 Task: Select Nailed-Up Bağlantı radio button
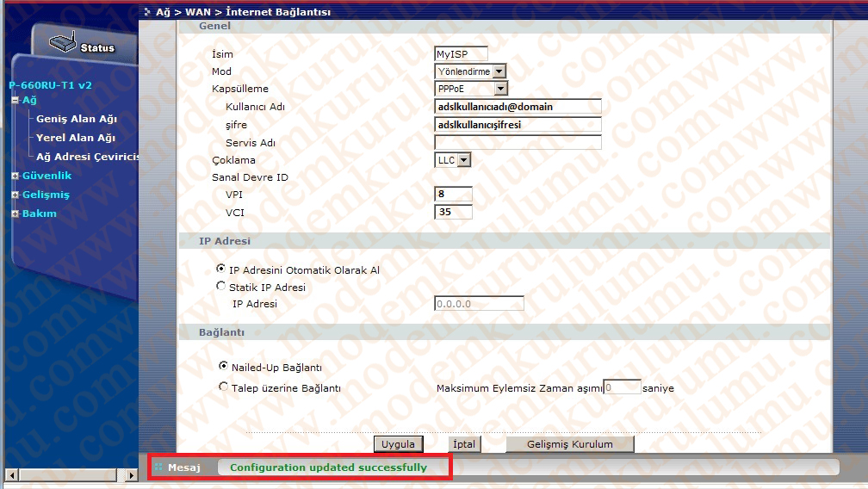(223, 366)
